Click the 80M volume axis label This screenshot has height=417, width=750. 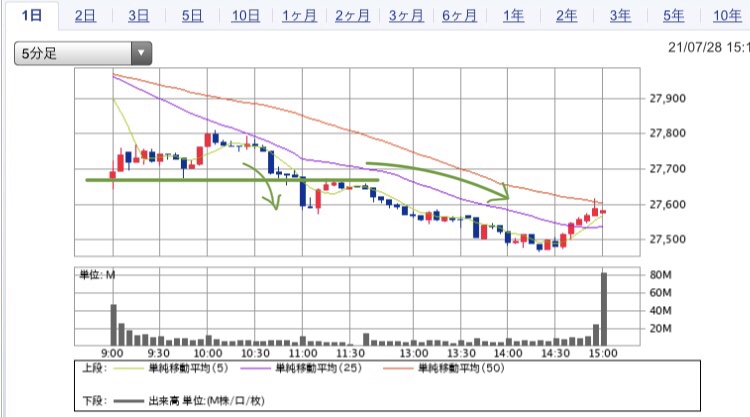(x=661, y=274)
